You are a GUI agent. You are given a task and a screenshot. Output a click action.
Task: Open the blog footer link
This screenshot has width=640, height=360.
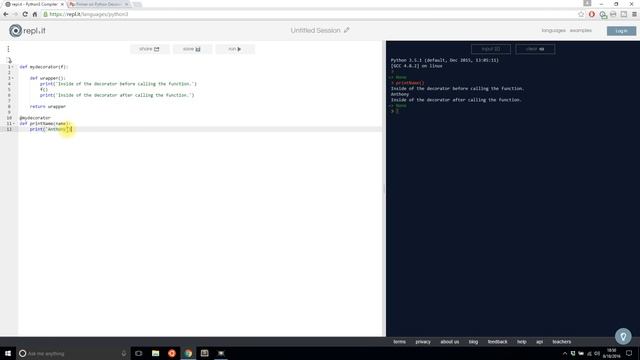[473, 342]
